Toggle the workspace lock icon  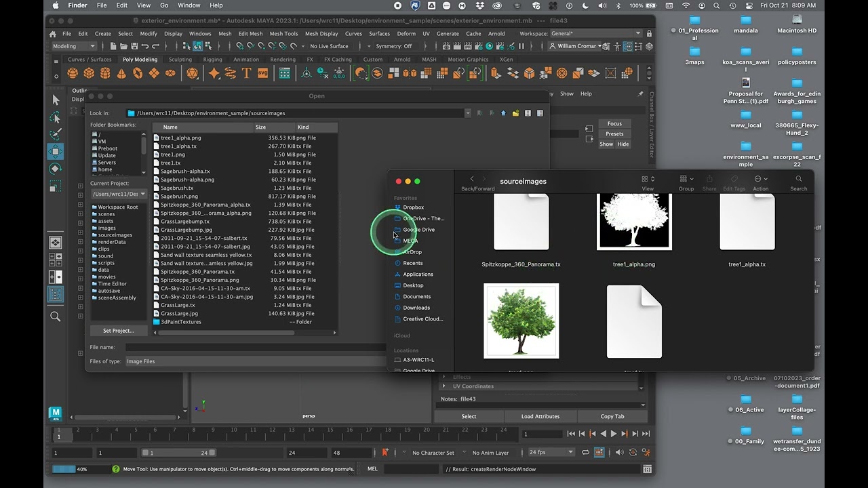coord(649,33)
